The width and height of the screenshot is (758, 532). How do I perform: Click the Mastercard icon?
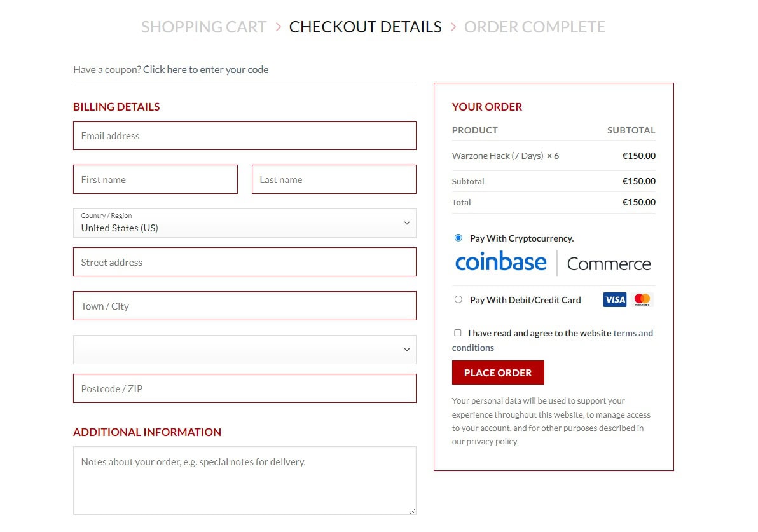pyautogui.click(x=642, y=299)
